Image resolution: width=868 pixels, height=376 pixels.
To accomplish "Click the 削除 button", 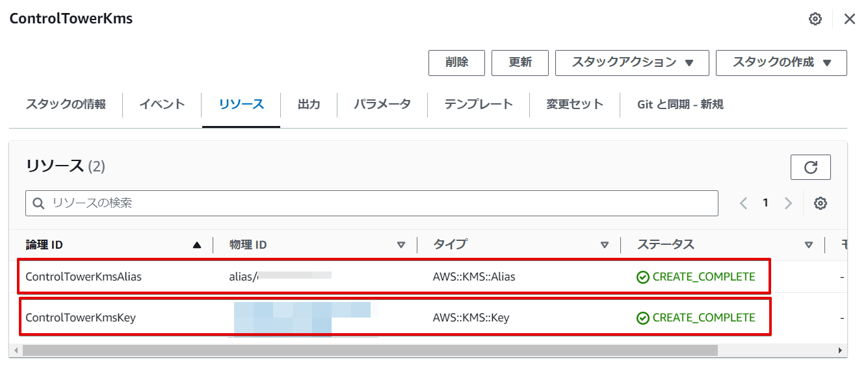I will pyautogui.click(x=456, y=63).
